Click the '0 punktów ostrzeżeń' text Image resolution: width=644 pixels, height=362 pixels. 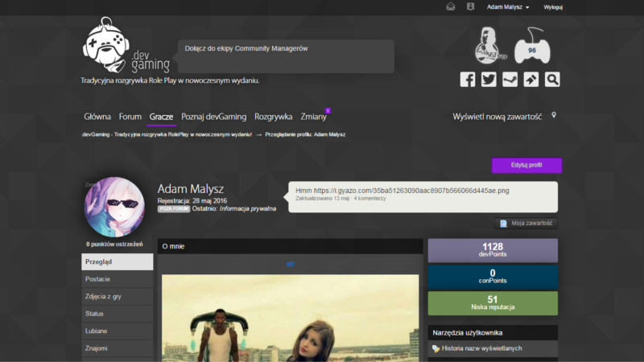click(x=114, y=245)
